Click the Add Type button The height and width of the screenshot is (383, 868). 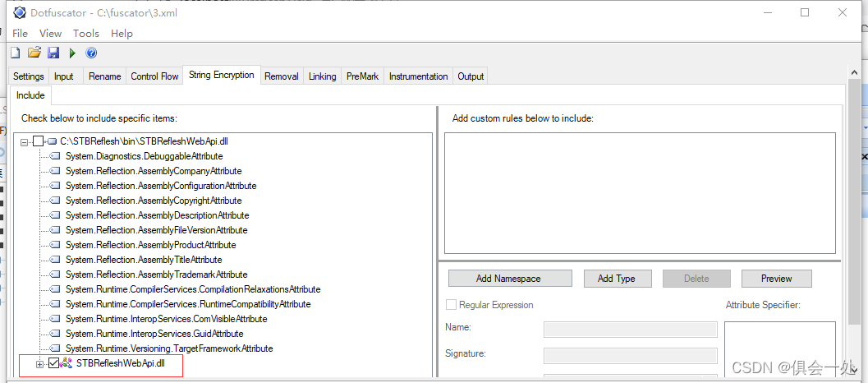tap(618, 279)
